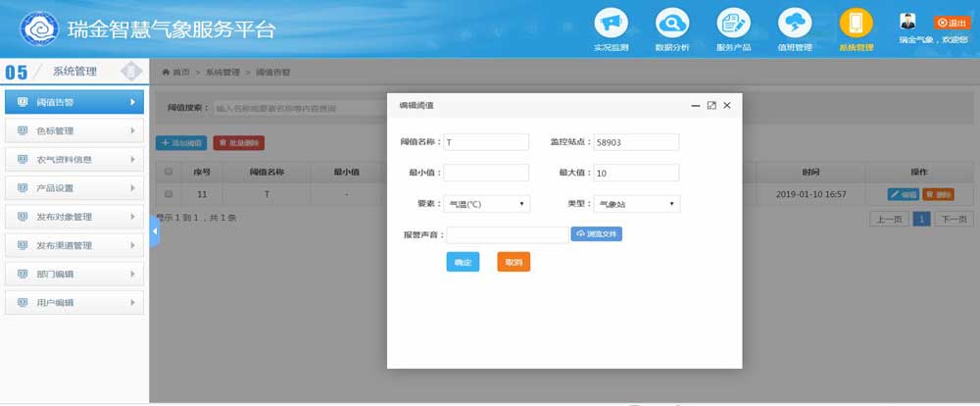This screenshot has height=406, width=980.
Task: Select 产品设置 in the sidebar menu
Action: point(74,187)
